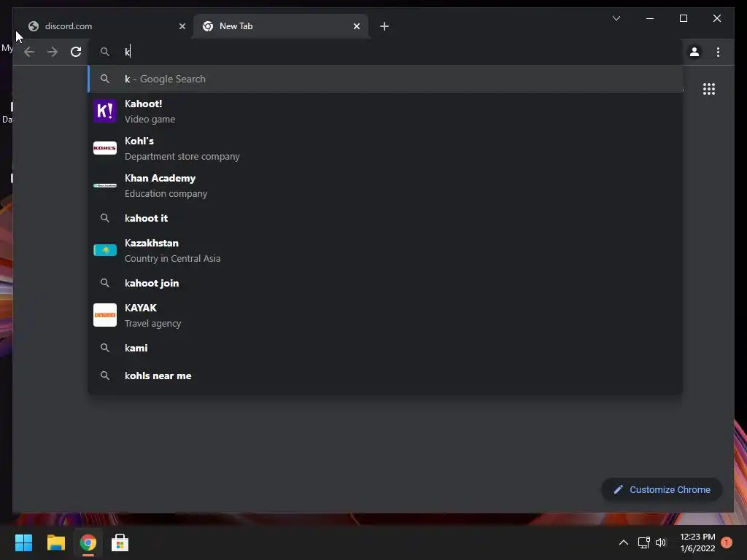Show hidden system tray icons
747x560 pixels.
click(623, 542)
